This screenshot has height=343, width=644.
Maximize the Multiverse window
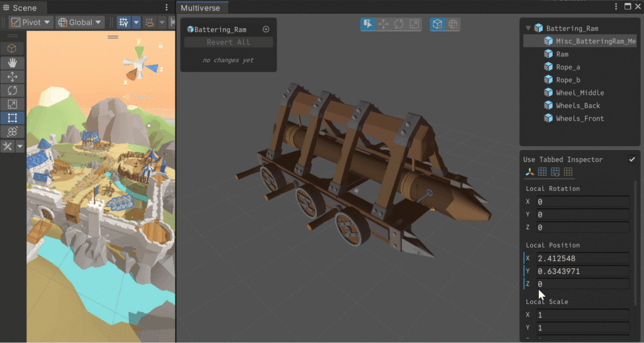[x=628, y=6]
